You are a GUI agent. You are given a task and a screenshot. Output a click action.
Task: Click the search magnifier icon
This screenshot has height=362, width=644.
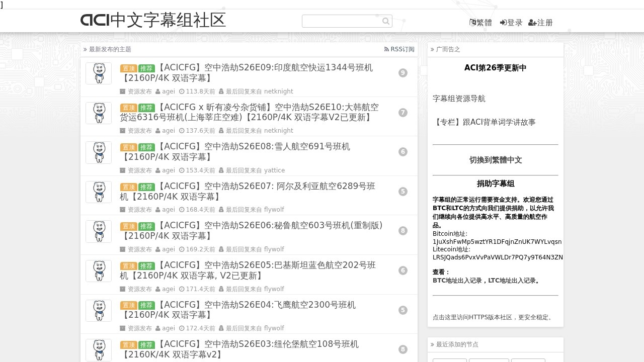[386, 21]
